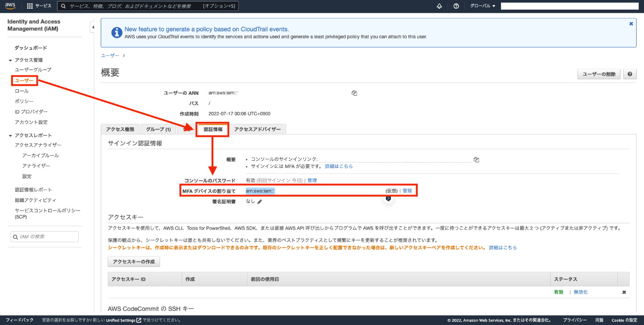Delete the access key with the X icon

tap(624, 292)
